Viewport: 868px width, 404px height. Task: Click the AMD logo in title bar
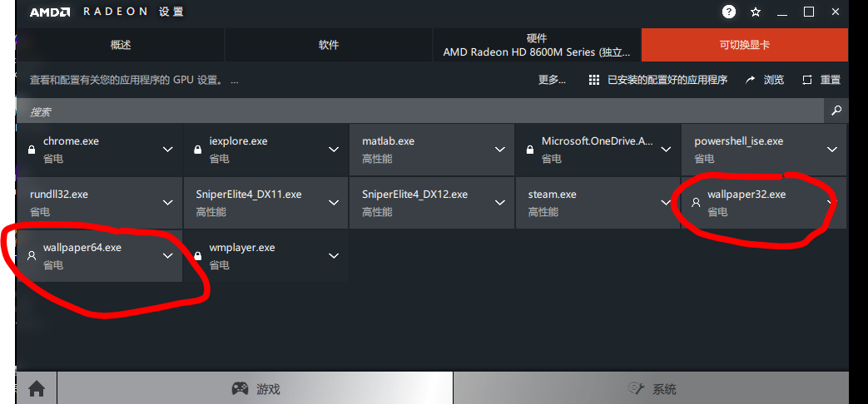[x=50, y=12]
